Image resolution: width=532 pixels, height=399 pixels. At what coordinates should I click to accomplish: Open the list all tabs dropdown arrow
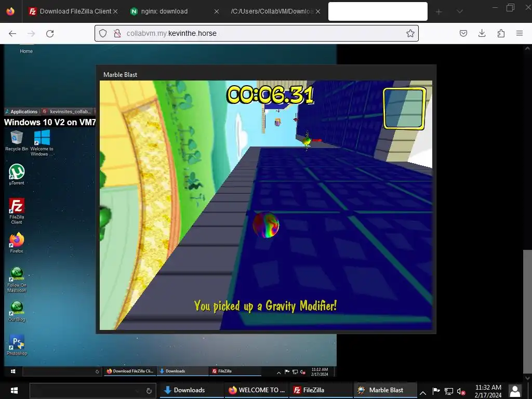point(460,11)
